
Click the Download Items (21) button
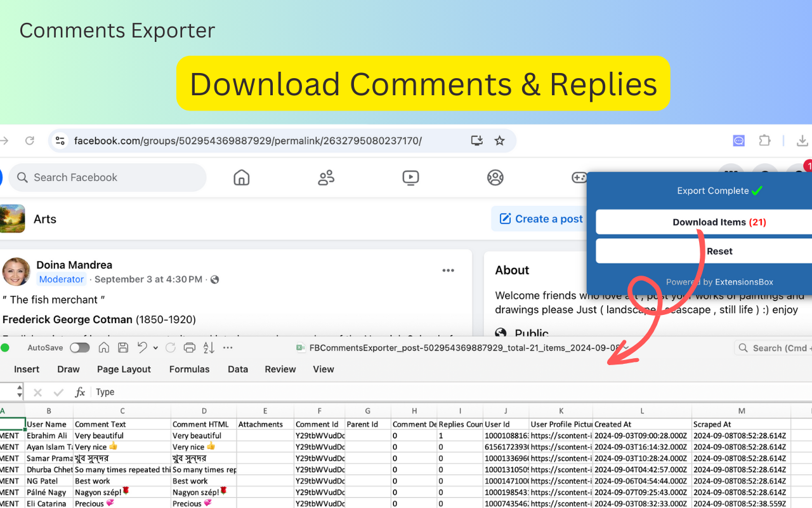coord(704,222)
